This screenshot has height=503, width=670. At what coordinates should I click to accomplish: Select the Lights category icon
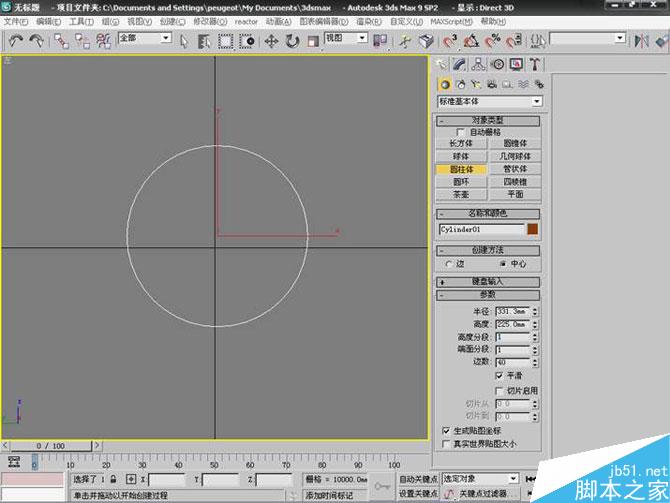pos(476,85)
